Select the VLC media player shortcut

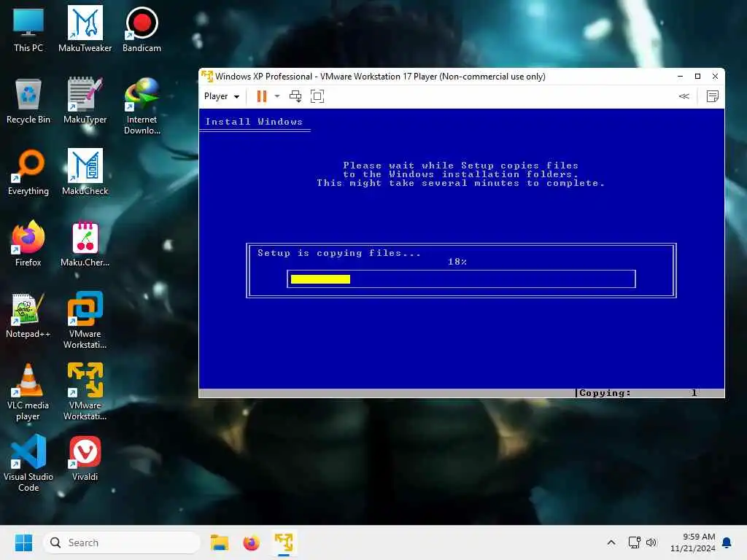pos(28,392)
